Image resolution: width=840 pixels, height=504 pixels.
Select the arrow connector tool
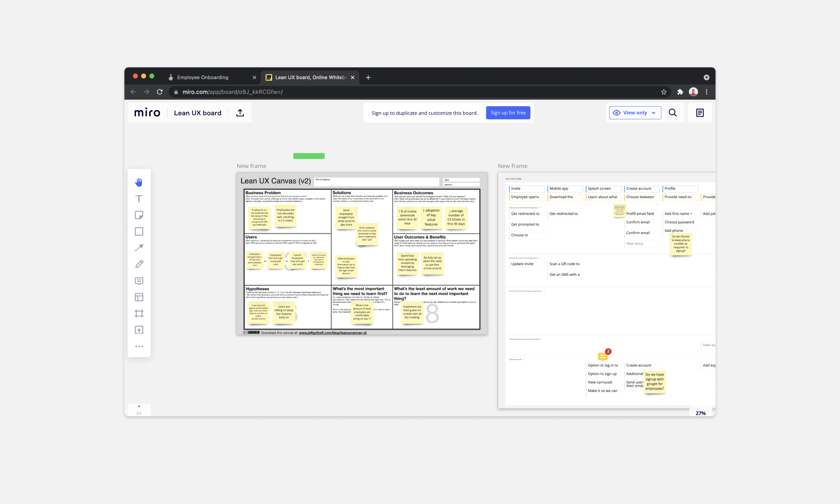[139, 247]
